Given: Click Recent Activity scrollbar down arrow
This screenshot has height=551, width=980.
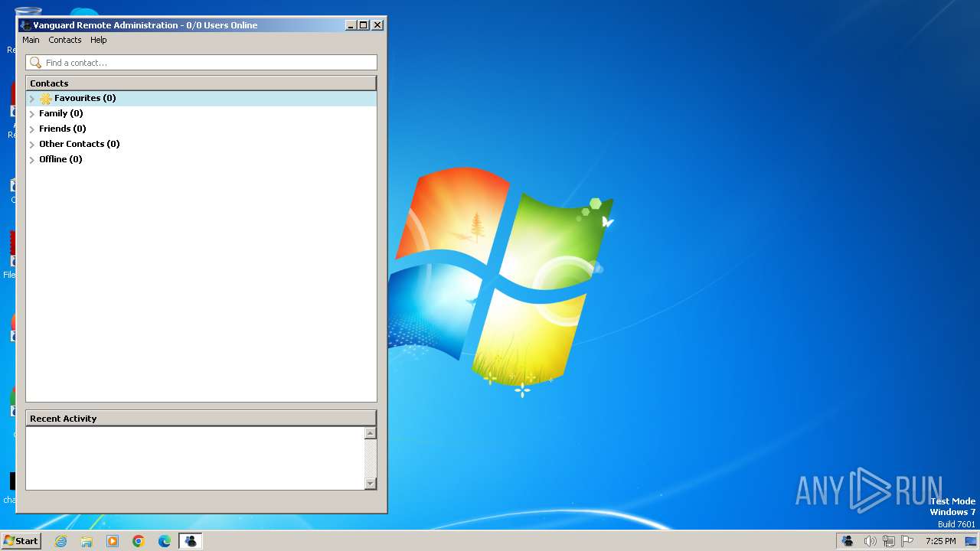Looking at the screenshot, I should pos(371,484).
